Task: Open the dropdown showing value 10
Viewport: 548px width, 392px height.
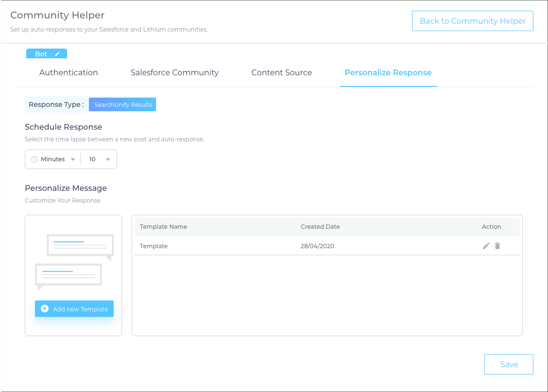Action: 107,159
